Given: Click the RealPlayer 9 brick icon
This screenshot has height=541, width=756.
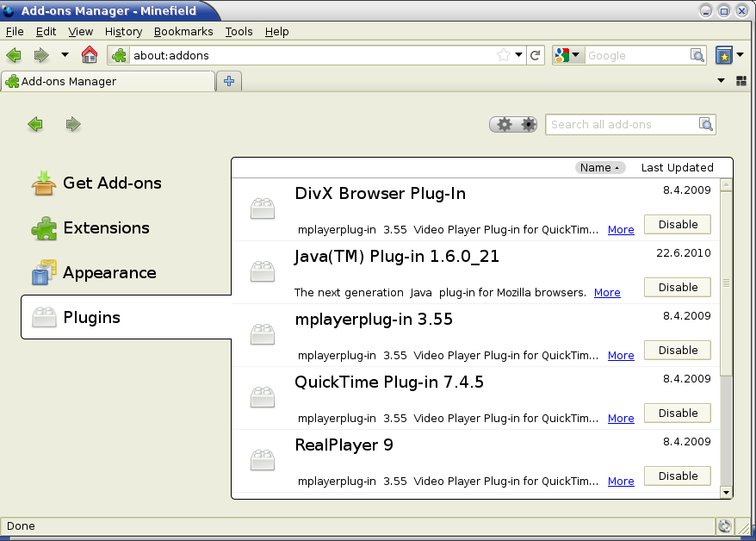Looking at the screenshot, I should 263,460.
